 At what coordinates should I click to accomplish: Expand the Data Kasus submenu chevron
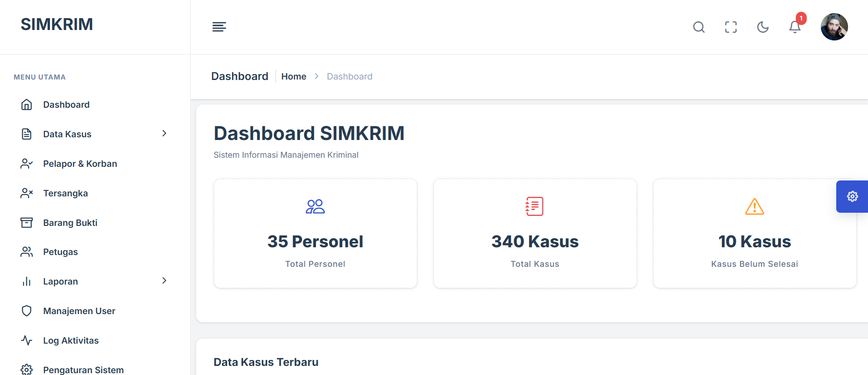point(164,133)
